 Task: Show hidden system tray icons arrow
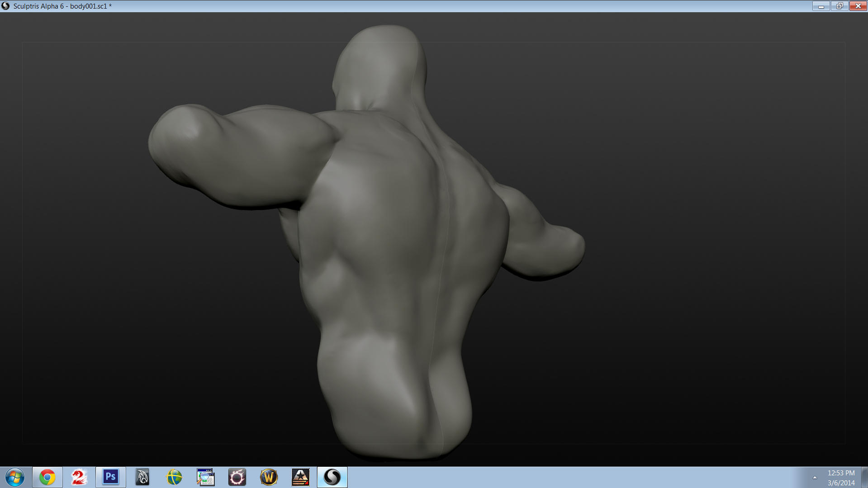[x=815, y=478]
